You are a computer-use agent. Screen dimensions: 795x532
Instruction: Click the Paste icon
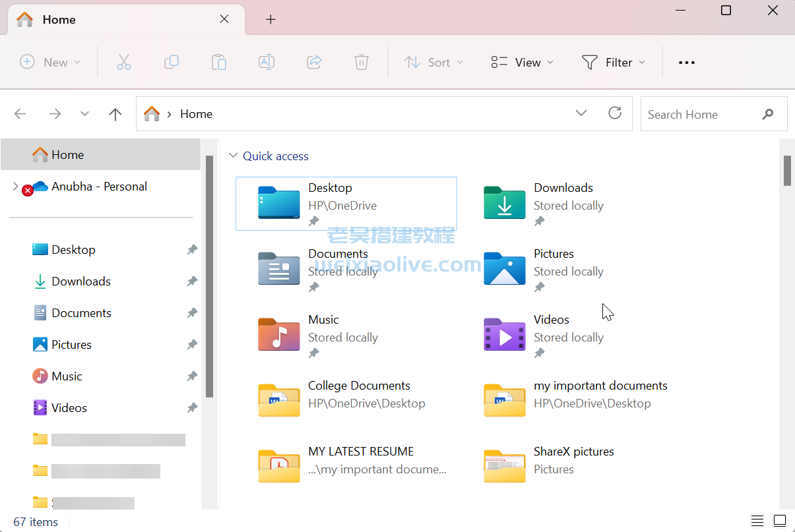(219, 62)
